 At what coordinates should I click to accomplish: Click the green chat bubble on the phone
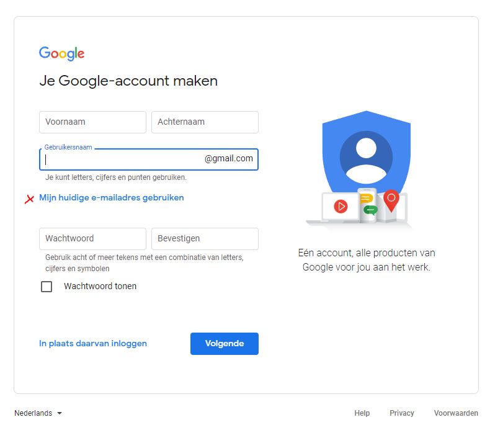click(x=370, y=210)
